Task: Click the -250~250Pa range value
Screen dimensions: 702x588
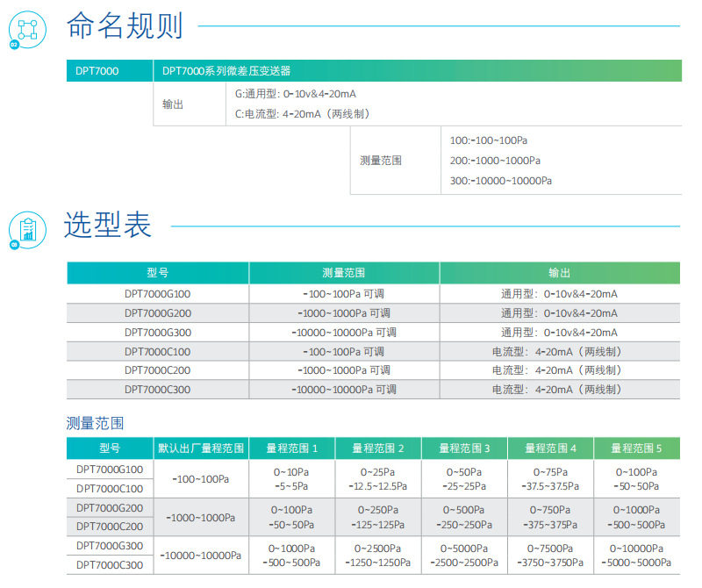Action: pos(464,525)
